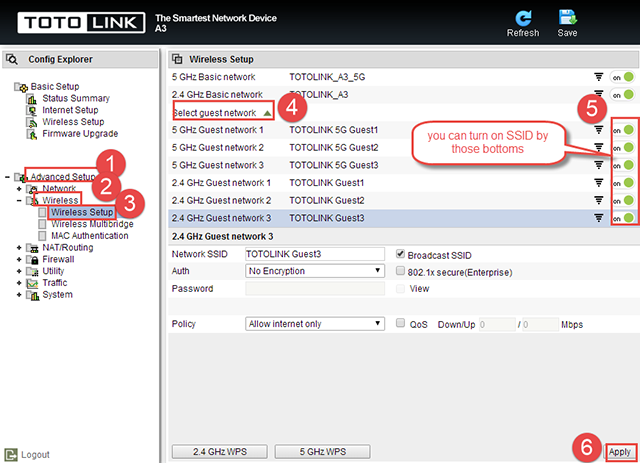The image size is (640, 463).
Task: Click the Logout icon
Action: [11, 454]
